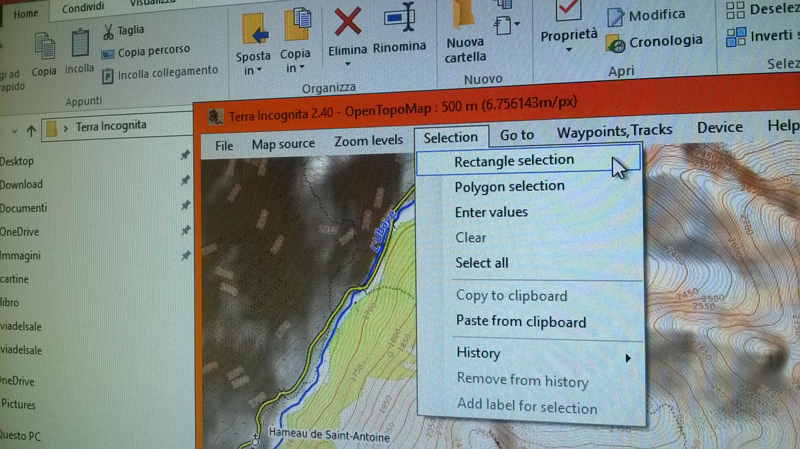Expand recent locations chevron in Explorer
The image size is (800, 449).
[x=14, y=132]
